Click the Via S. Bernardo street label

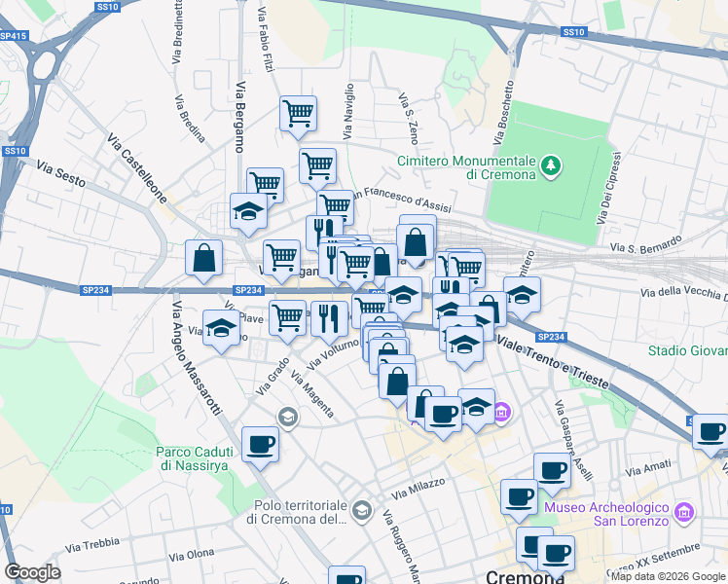pyautogui.click(x=646, y=244)
